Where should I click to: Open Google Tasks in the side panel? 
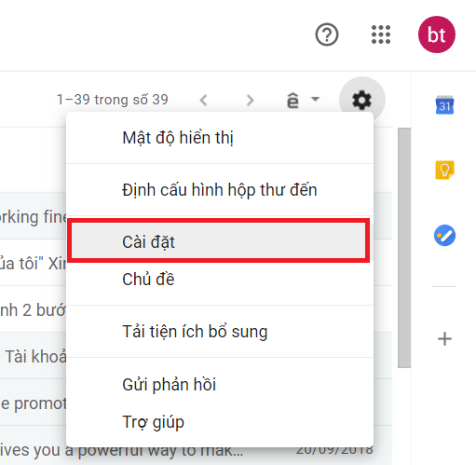coord(444,235)
